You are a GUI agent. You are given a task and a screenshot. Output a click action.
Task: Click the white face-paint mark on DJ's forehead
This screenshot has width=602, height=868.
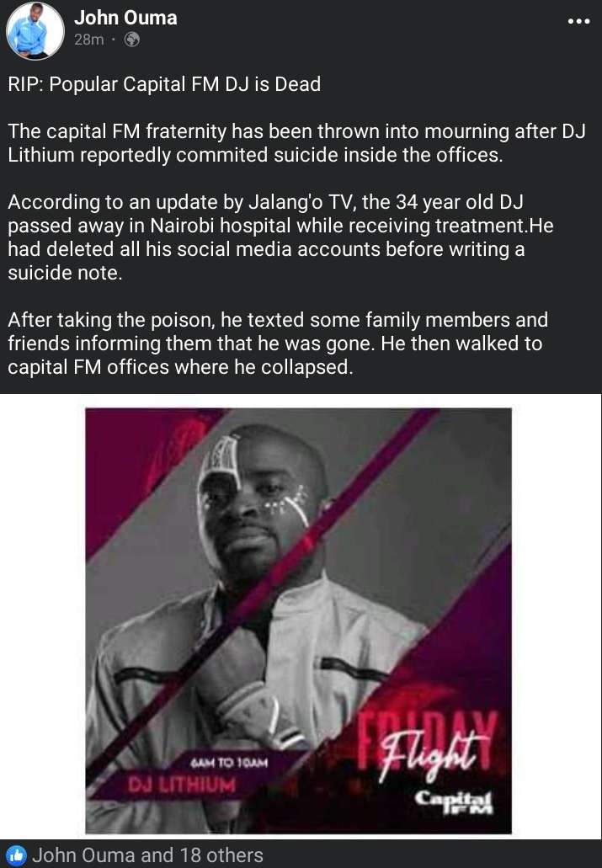[x=221, y=465]
